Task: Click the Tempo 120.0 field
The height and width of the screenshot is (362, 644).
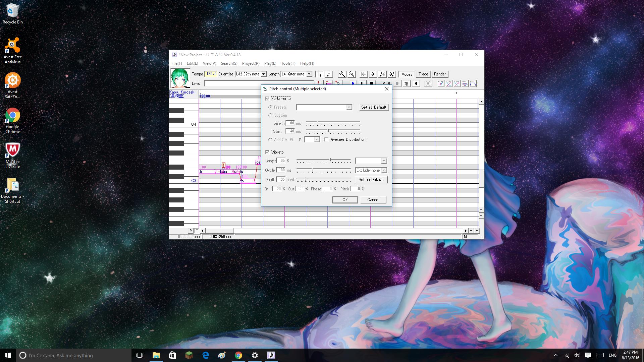Action: click(x=211, y=74)
